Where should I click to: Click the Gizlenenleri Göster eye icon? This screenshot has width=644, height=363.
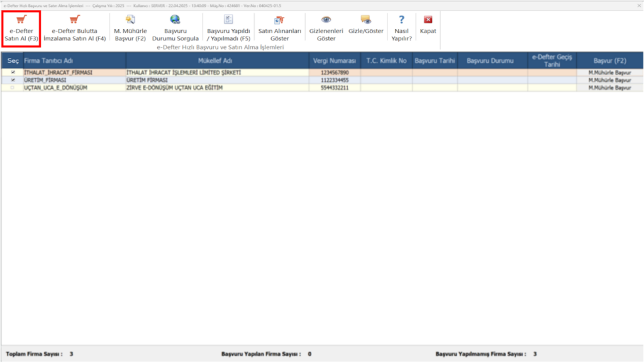(x=326, y=20)
